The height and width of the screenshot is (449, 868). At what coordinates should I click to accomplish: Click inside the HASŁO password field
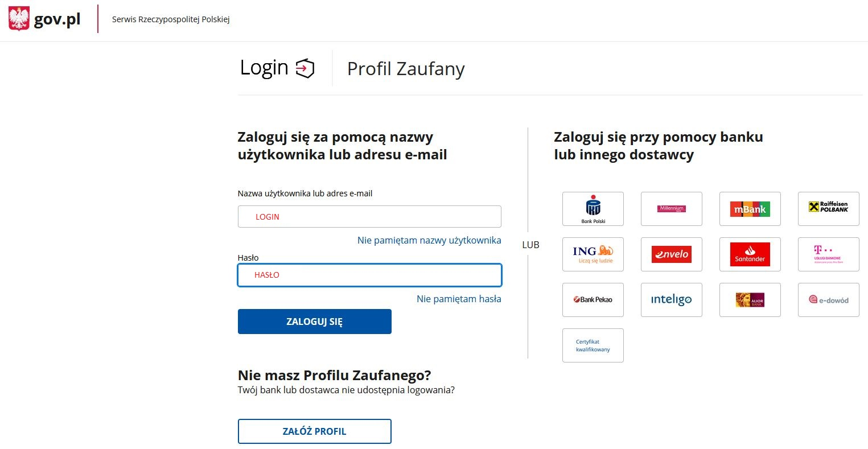[x=369, y=275]
